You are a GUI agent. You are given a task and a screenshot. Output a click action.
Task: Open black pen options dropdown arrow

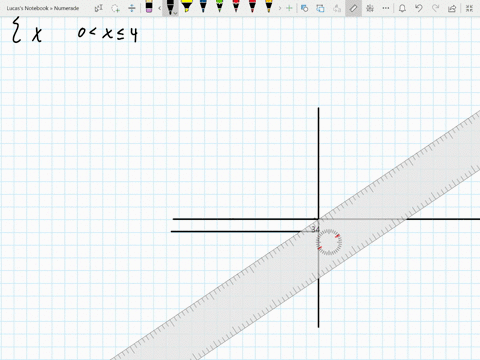tap(175, 13)
